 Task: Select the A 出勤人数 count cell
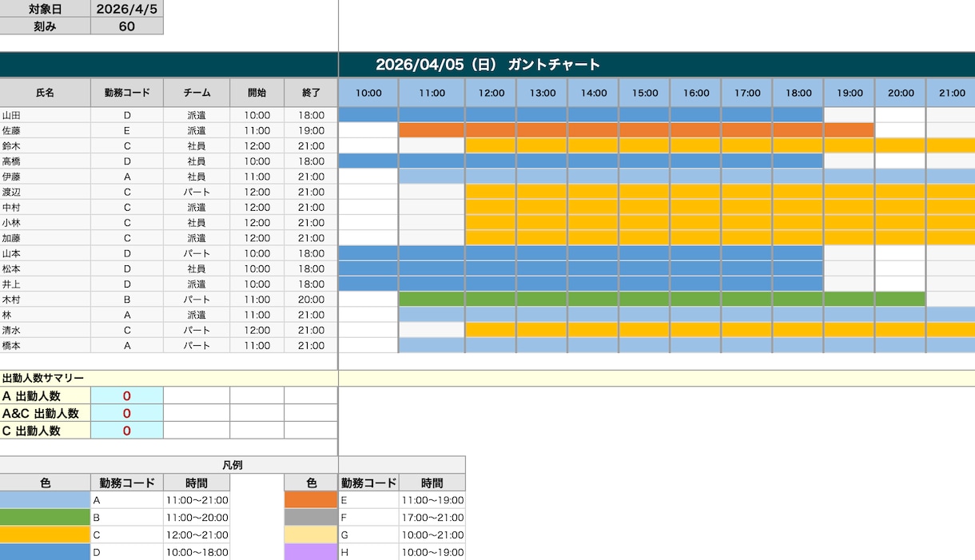(x=127, y=396)
